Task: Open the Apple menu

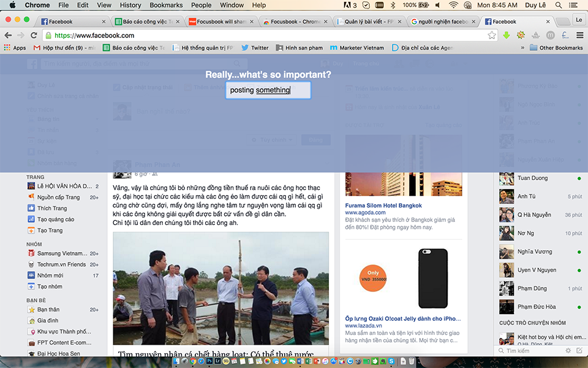Action: pos(12,5)
